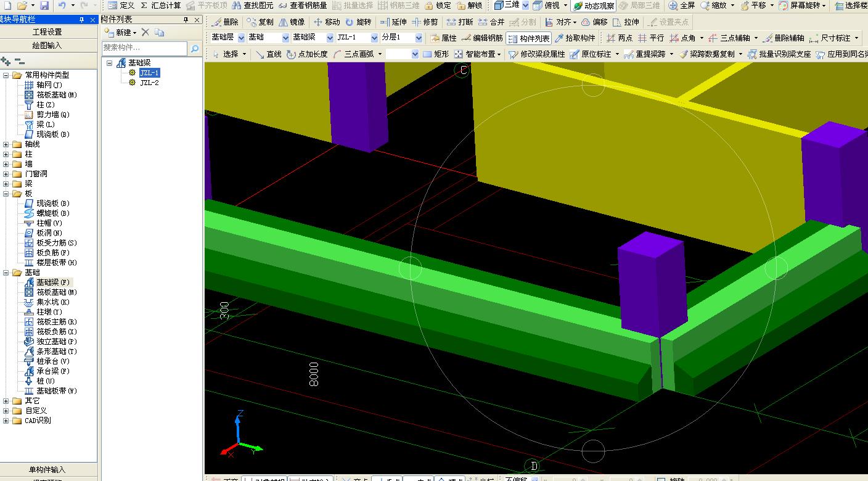Select 独立基础(F) tree item
868x481 pixels.
(x=50, y=342)
